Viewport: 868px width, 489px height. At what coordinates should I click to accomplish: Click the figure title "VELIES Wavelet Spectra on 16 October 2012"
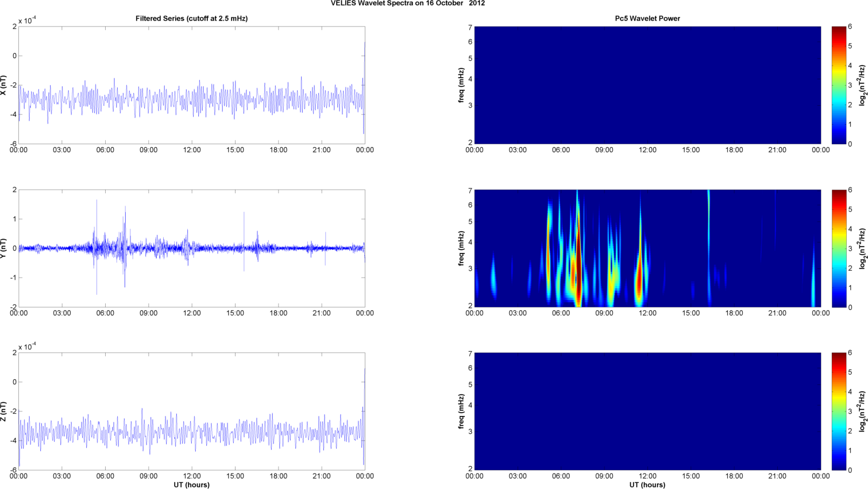pos(407,3)
